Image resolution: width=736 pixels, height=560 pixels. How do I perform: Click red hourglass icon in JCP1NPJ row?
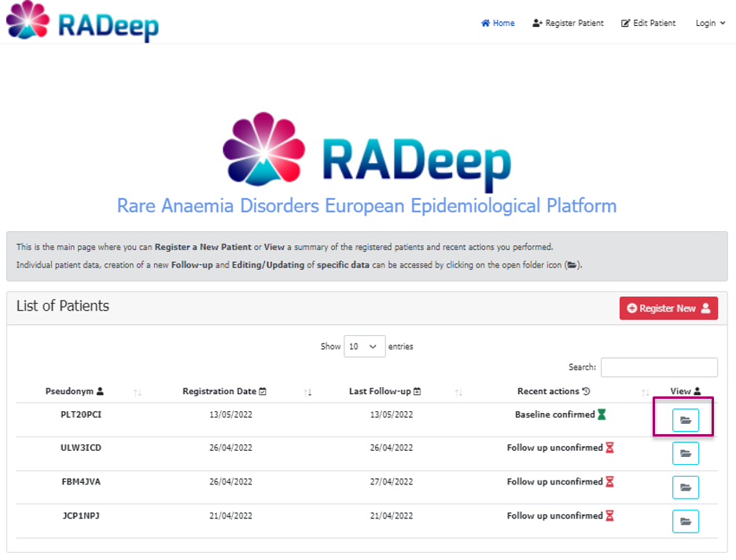tap(609, 515)
